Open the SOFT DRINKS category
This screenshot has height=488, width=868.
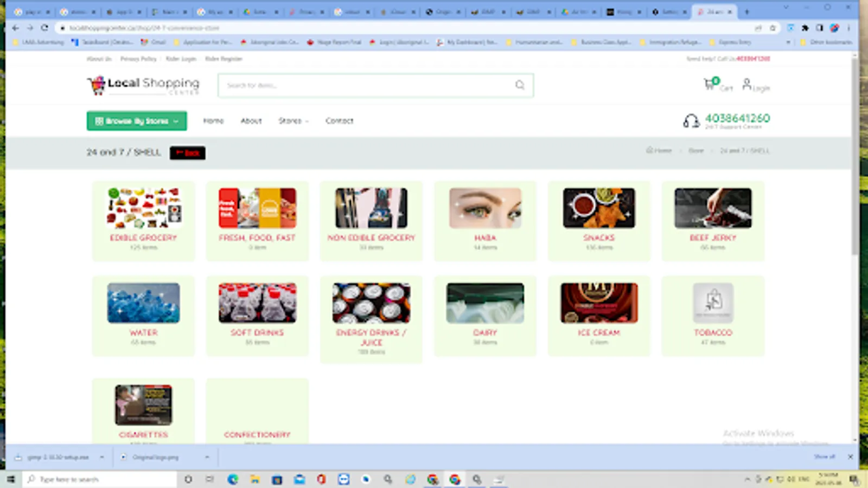click(257, 316)
